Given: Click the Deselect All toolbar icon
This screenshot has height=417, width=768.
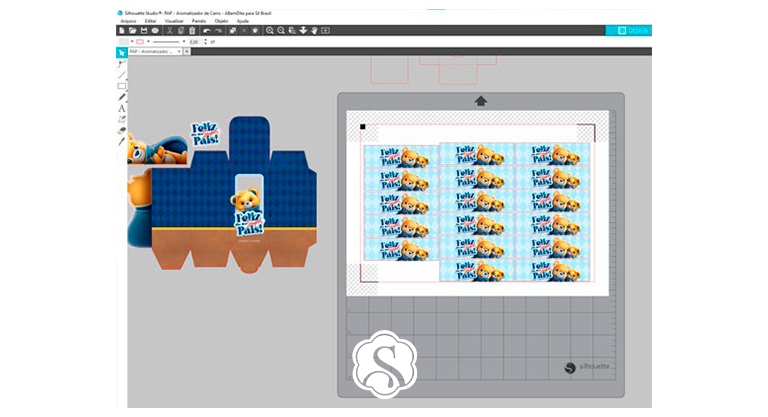Looking at the screenshot, I should tap(255, 30).
